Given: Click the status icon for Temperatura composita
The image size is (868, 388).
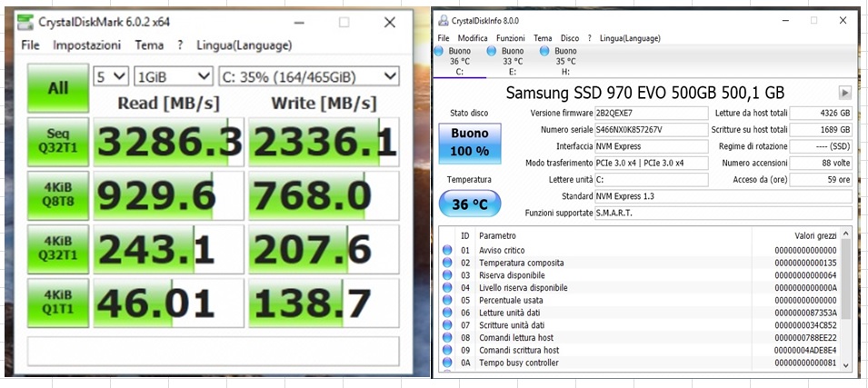Looking at the screenshot, I should pyautogui.click(x=447, y=263).
